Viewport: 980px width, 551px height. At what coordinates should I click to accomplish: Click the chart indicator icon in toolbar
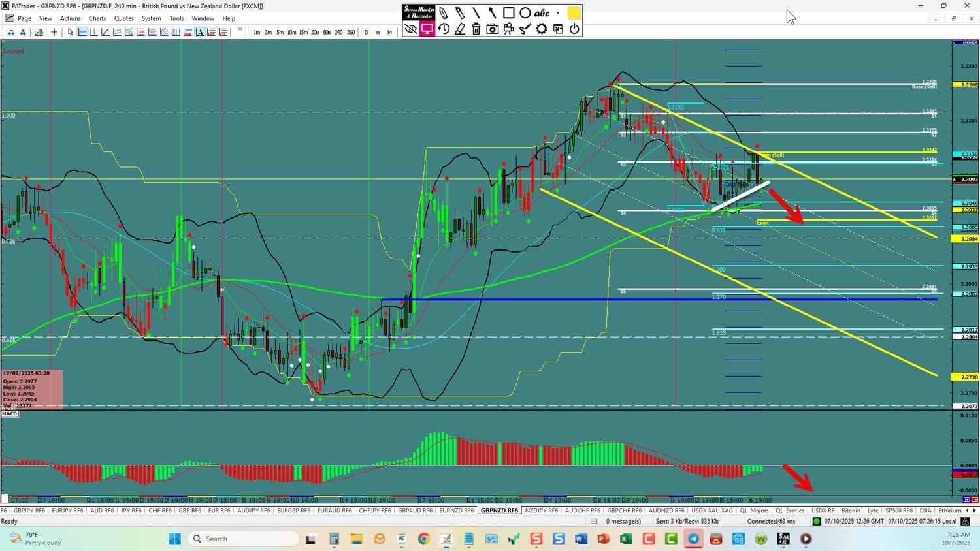[x=39, y=32]
